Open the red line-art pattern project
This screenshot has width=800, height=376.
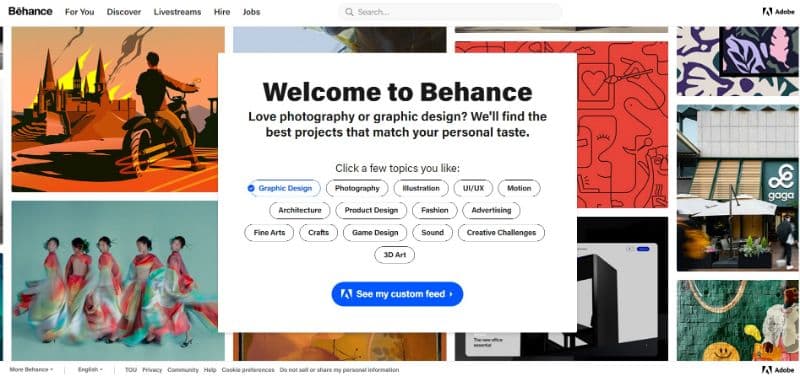point(621,124)
